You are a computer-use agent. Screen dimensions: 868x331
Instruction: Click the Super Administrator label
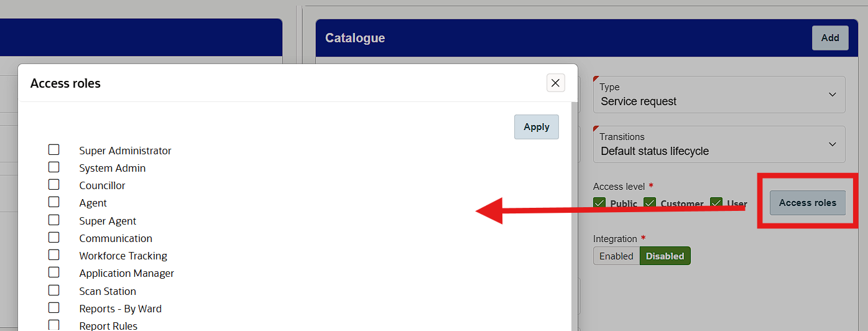(x=125, y=151)
